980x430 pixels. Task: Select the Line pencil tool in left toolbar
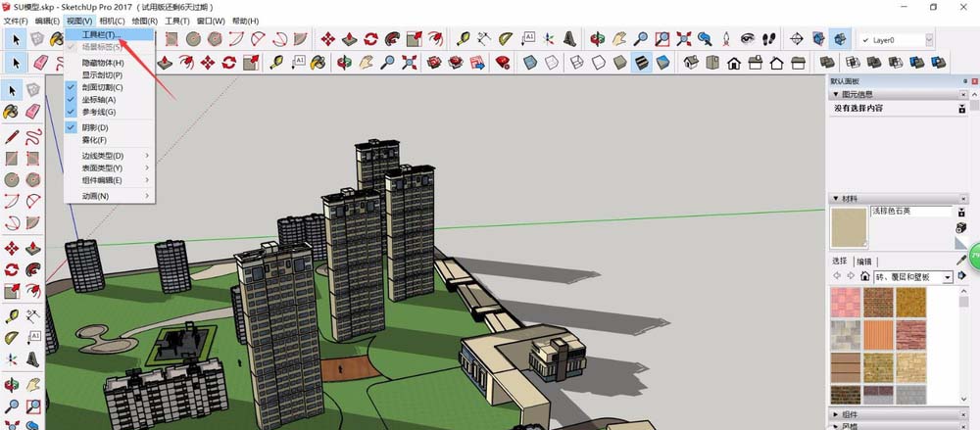coord(11,136)
